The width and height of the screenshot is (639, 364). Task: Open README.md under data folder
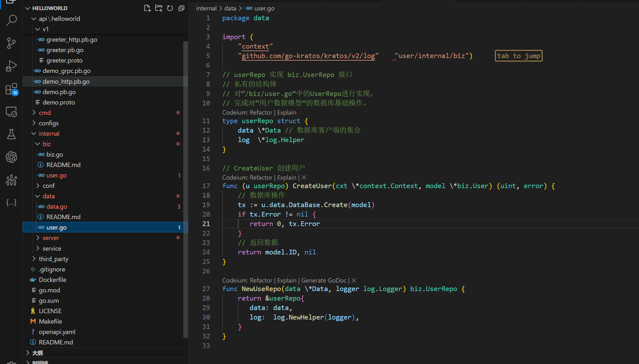[x=105, y=217]
